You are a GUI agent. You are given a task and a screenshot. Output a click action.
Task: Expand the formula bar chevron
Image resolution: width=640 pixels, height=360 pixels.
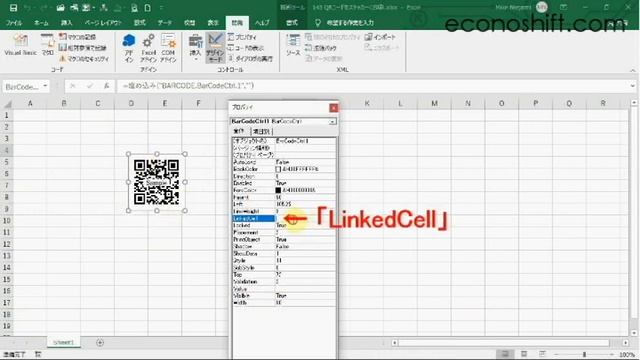click(632, 86)
